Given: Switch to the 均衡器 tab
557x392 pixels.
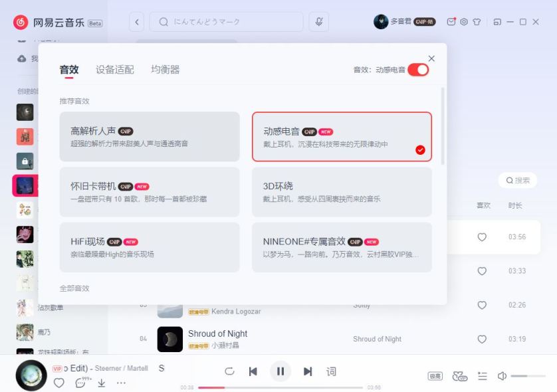Looking at the screenshot, I should tap(166, 70).
